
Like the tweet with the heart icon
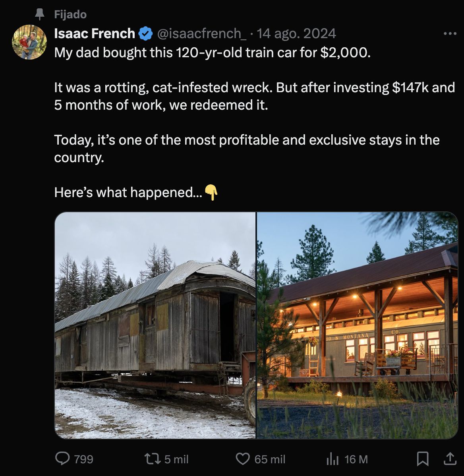point(243,459)
